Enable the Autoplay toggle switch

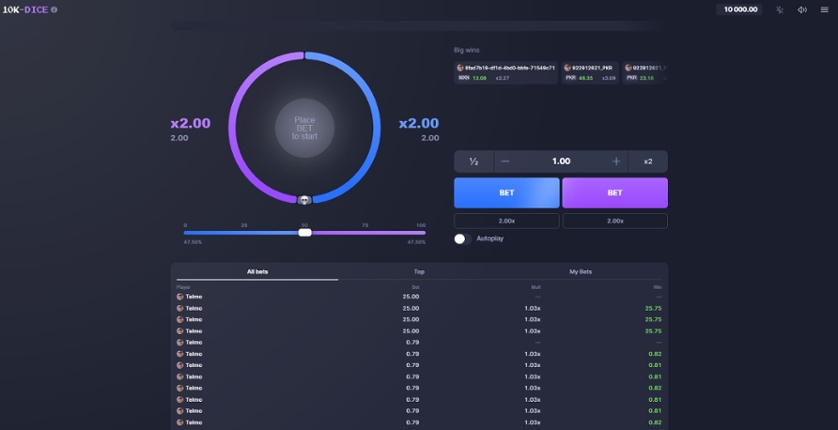click(x=462, y=239)
